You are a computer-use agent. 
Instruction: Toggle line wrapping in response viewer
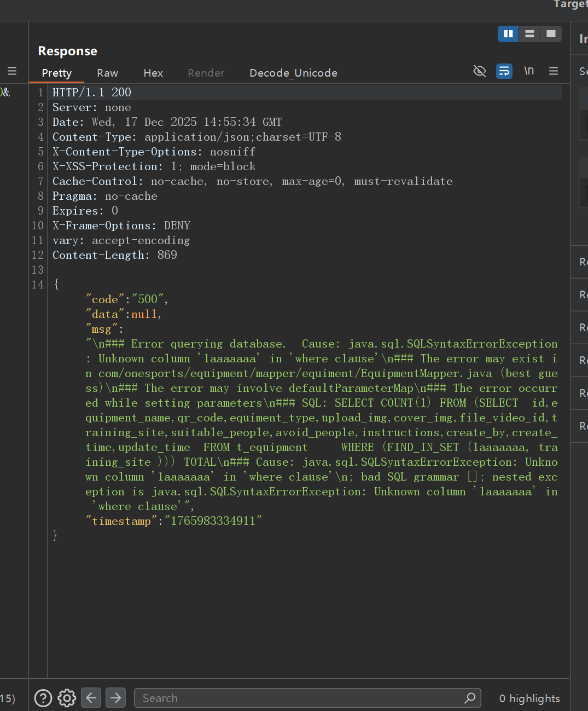[504, 71]
